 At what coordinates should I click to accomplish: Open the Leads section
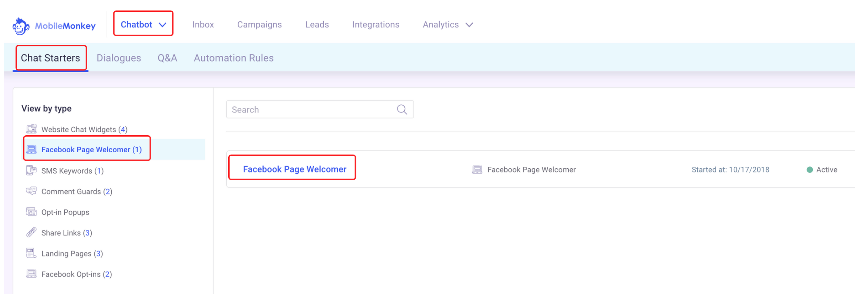pyautogui.click(x=317, y=24)
